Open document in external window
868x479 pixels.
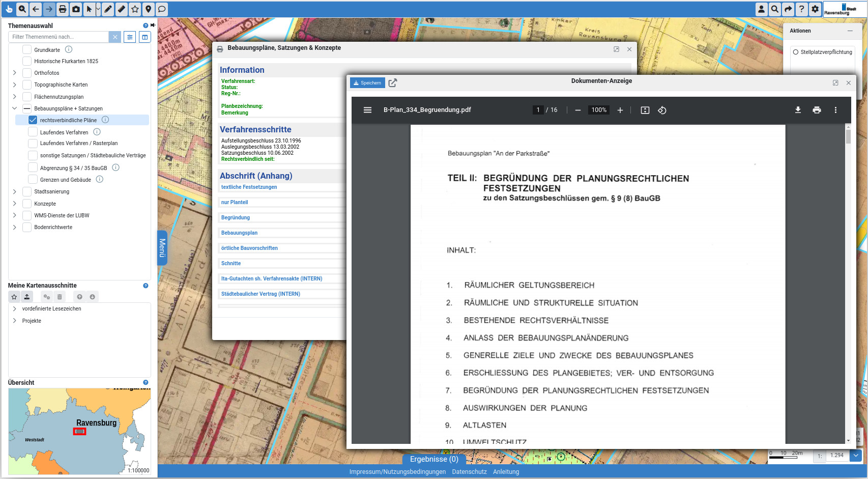393,83
